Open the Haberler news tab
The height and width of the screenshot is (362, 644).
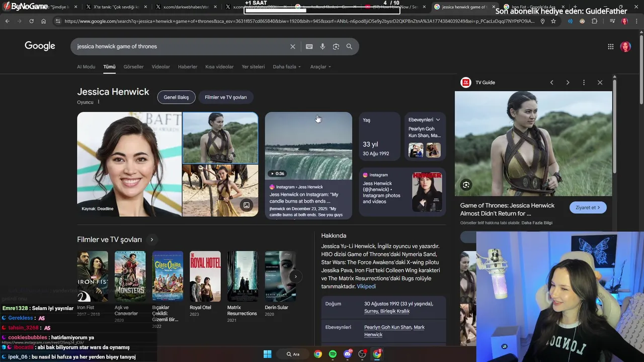[188, 67]
